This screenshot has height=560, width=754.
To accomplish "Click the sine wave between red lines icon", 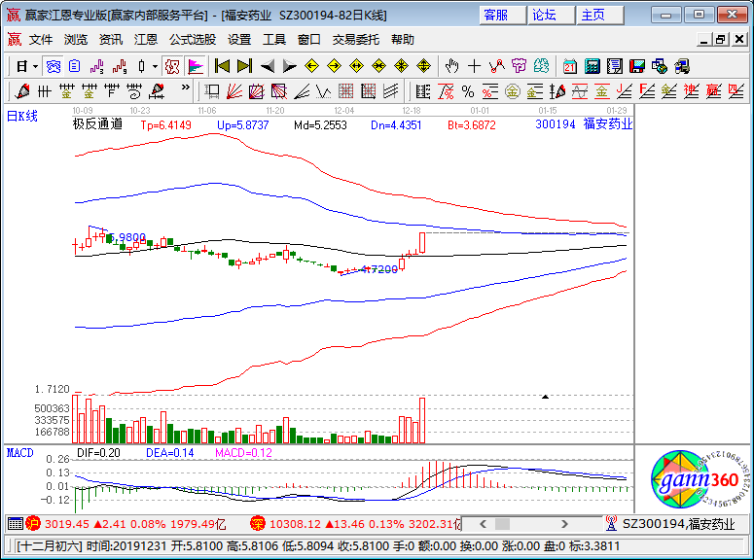I will [580, 90].
